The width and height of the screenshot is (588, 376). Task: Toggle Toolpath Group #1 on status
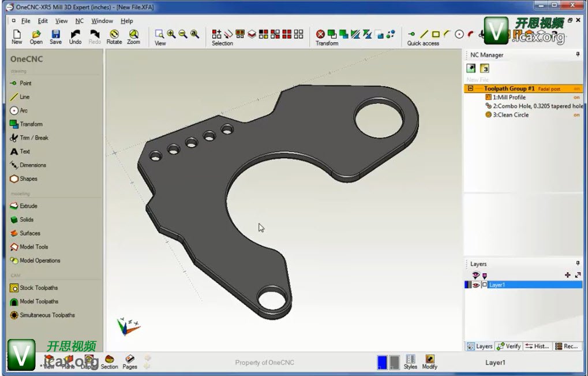point(576,88)
